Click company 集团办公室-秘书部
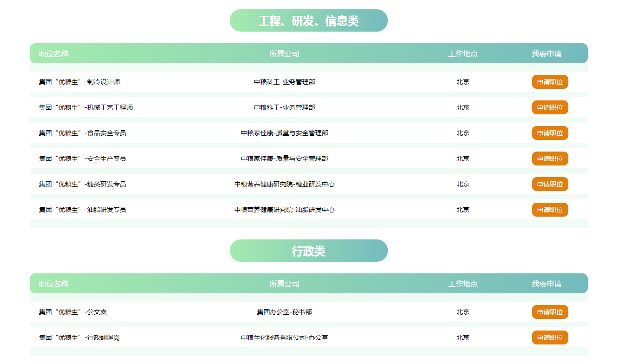This screenshot has height=364, width=619. pyautogui.click(x=285, y=312)
